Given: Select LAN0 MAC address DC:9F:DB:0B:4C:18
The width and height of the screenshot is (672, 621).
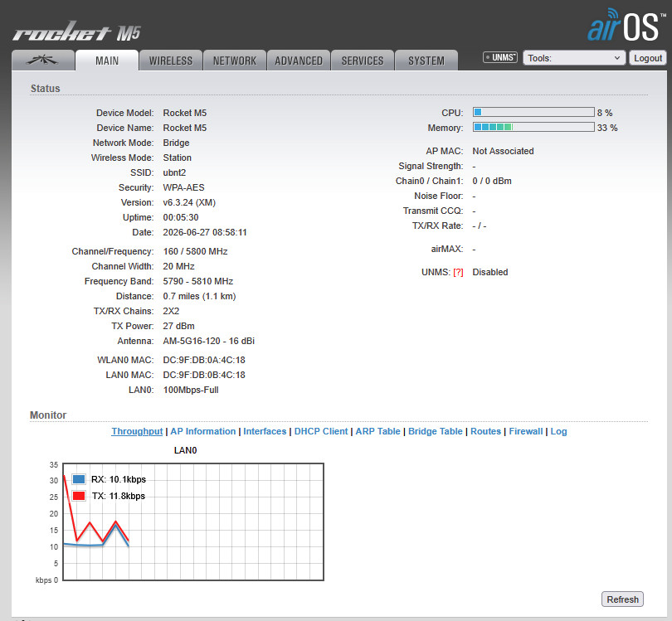Looking at the screenshot, I should (x=204, y=375).
